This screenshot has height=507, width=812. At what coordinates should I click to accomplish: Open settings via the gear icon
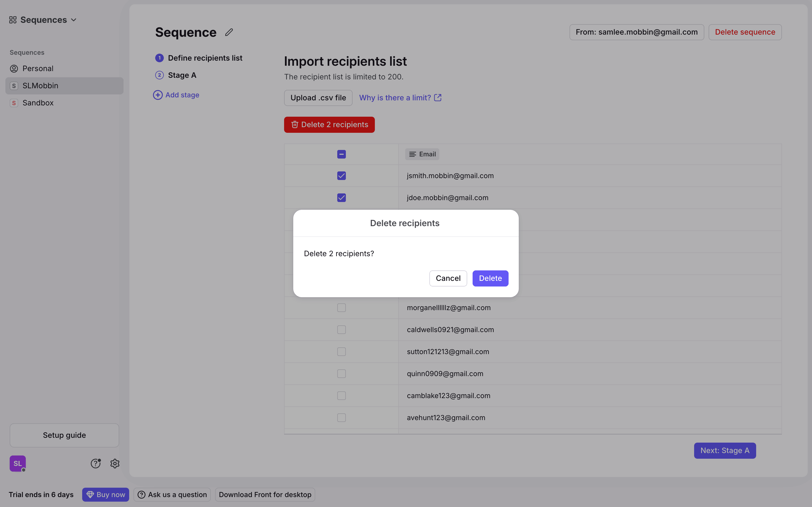[115, 464]
